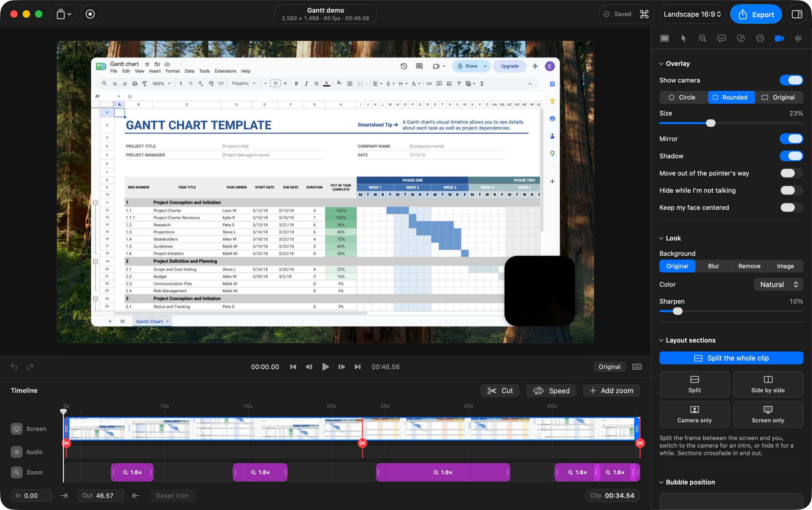Image resolution: width=812 pixels, height=510 pixels.
Task: Select the Original background tab
Action: coord(677,266)
